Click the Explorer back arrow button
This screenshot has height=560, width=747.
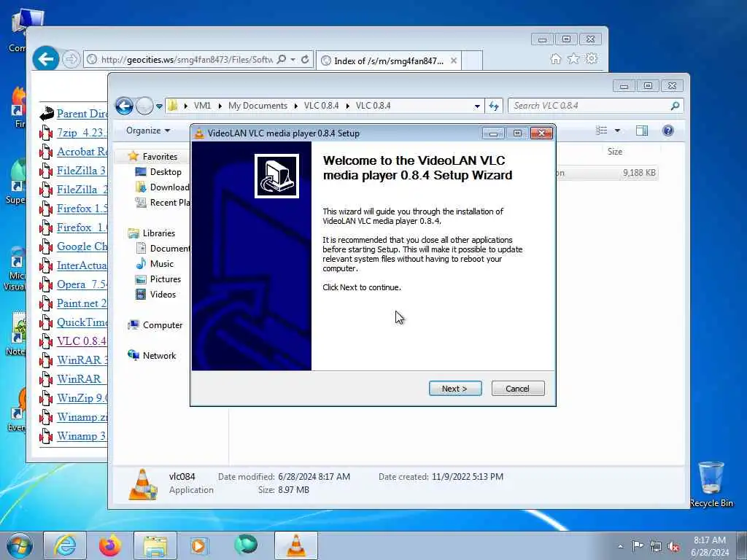tap(124, 106)
